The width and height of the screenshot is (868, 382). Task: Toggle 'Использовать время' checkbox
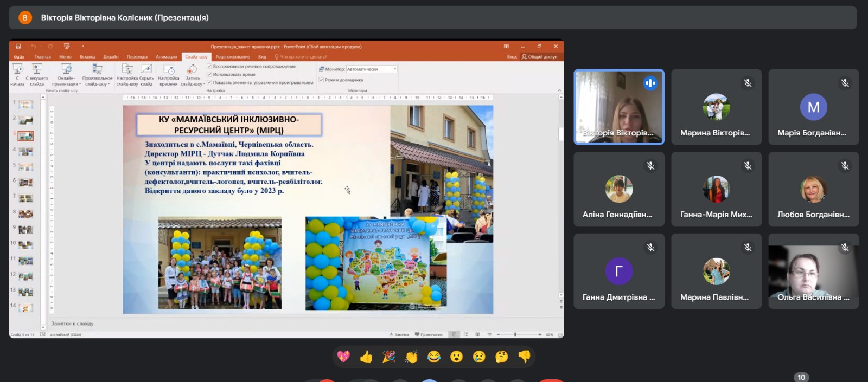(209, 75)
